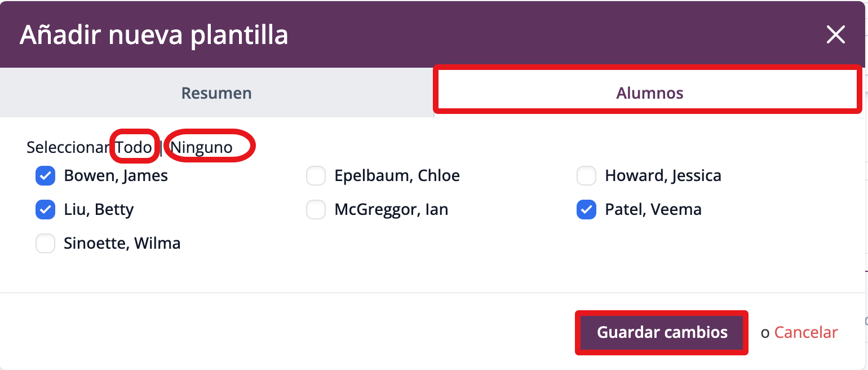The width and height of the screenshot is (868, 370).
Task: Uncheck the Bowen, James checkbox
Action: (45, 176)
